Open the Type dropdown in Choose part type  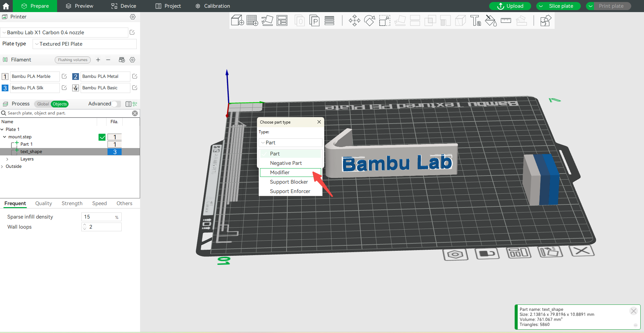coord(291,143)
